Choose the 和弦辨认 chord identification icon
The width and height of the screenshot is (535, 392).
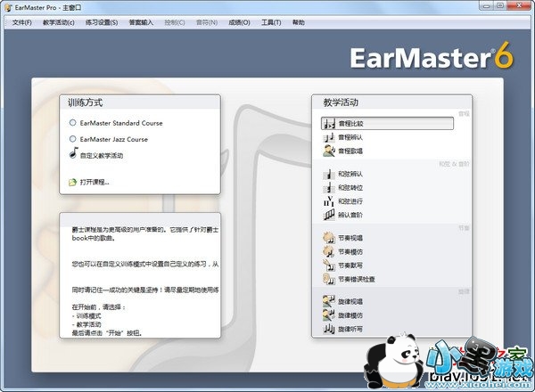click(329, 174)
